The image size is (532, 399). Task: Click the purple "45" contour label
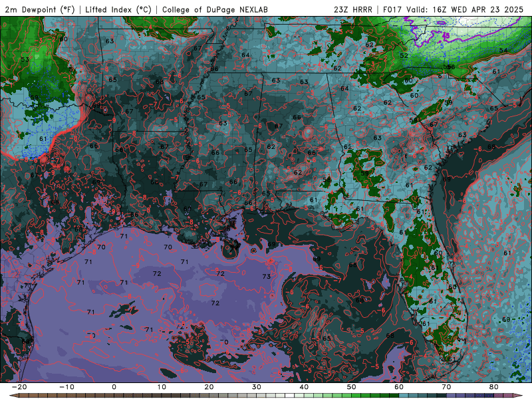(446, 35)
